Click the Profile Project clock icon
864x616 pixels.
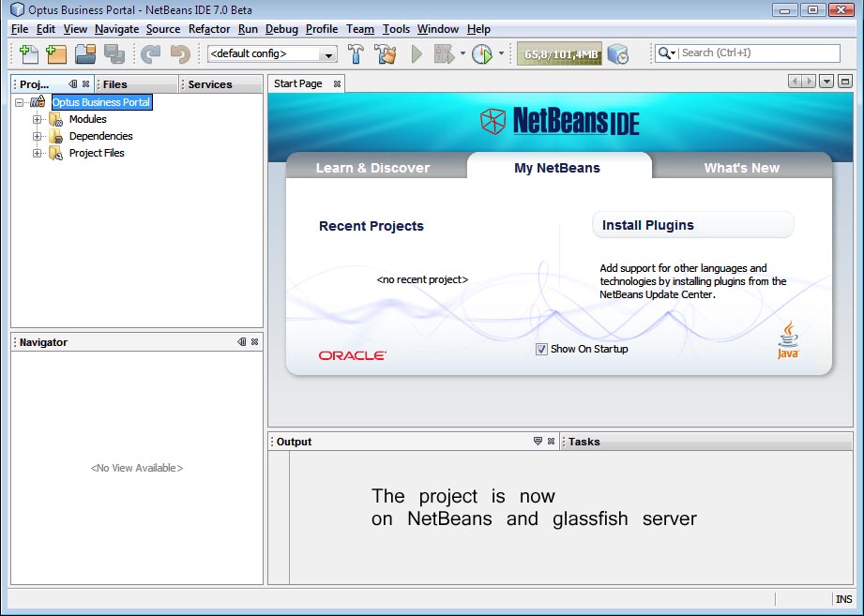[x=481, y=54]
